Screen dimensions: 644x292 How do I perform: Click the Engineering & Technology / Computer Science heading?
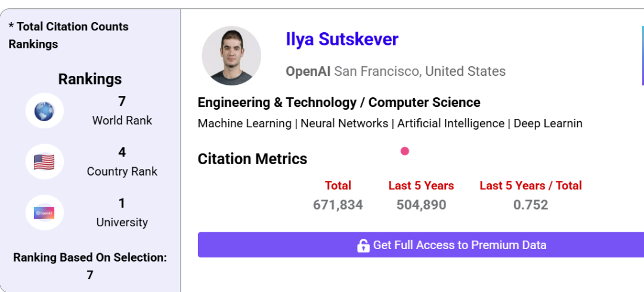pyautogui.click(x=339, y=103)
